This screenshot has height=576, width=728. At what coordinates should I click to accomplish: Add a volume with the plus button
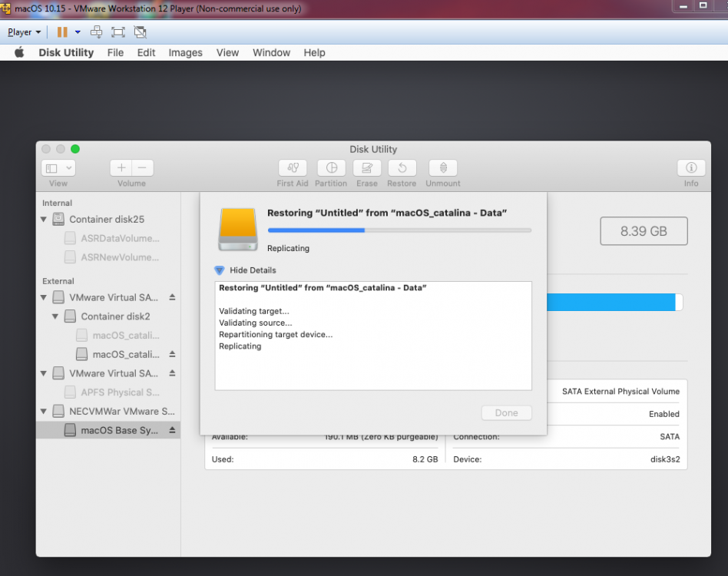click(x=121, y=168)
